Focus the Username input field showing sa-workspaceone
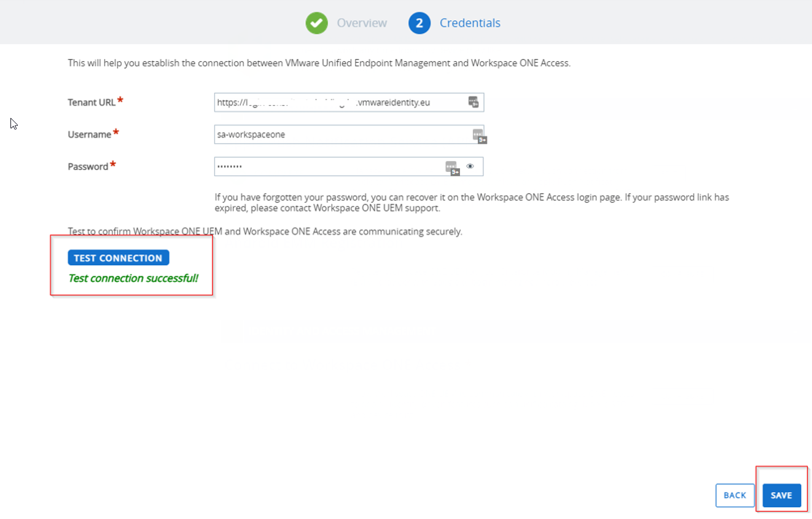The image size is (812, 519). (x=338, y=134)
